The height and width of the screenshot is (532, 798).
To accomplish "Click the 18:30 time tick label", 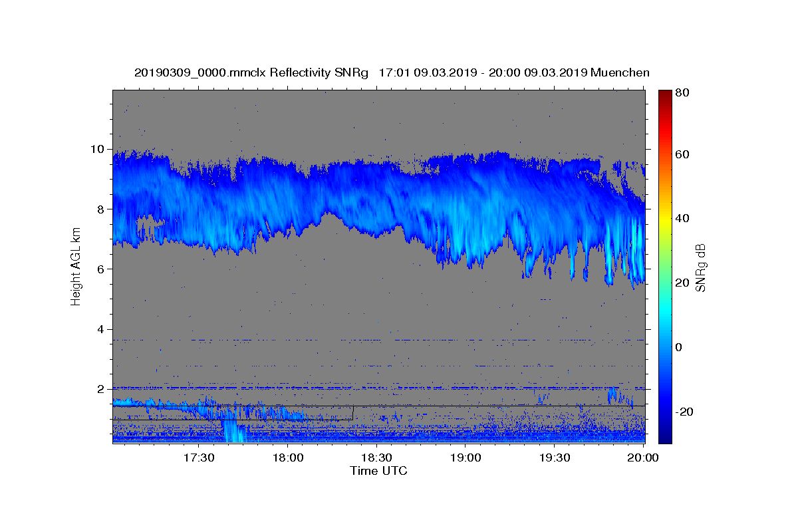I will tap(376, 458).
